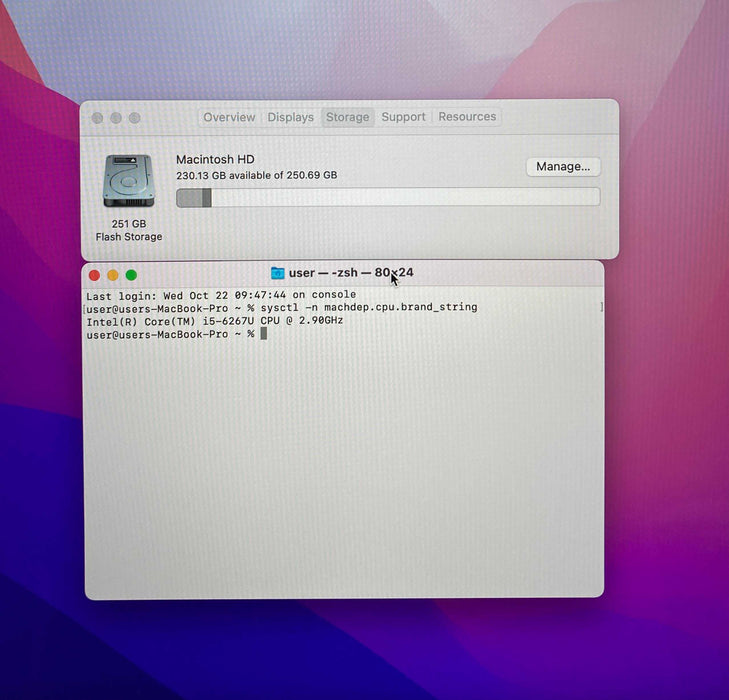729x700 pixels.
Task: Select the Storage tab
Action: click(347, 117)
